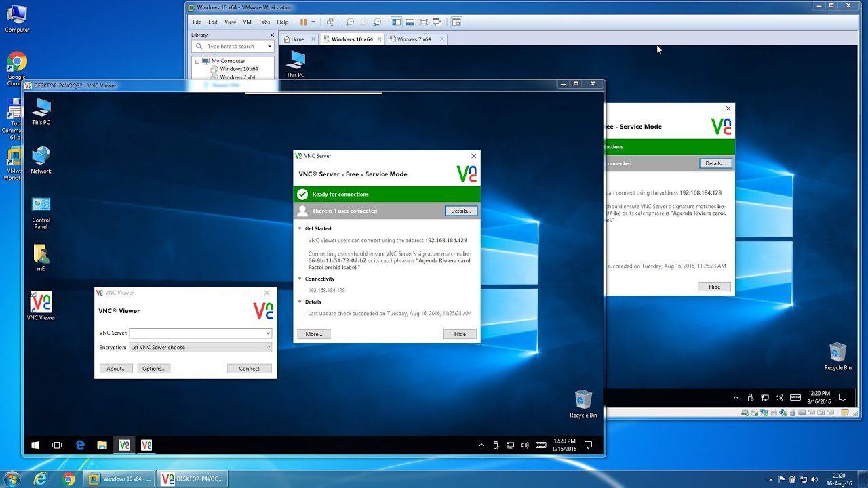Collapse the Get Started section
868x488 pixels.
pos(300,228)
